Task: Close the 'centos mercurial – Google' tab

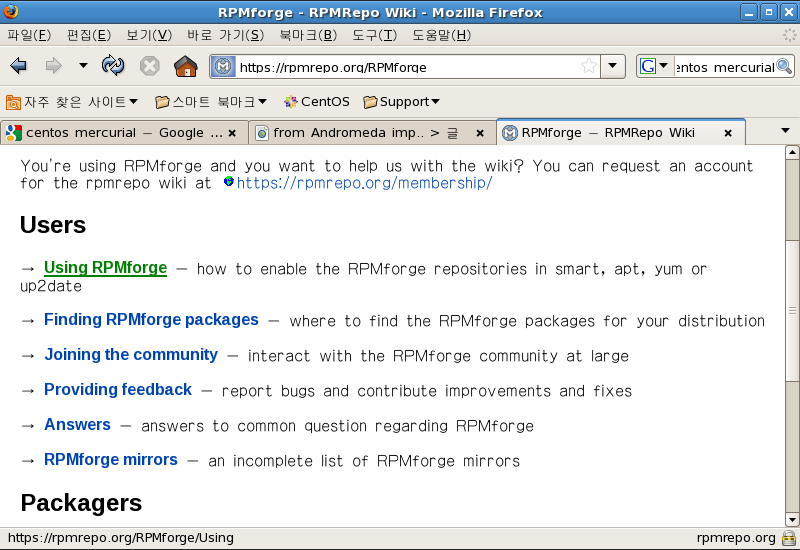Action: 232,133
